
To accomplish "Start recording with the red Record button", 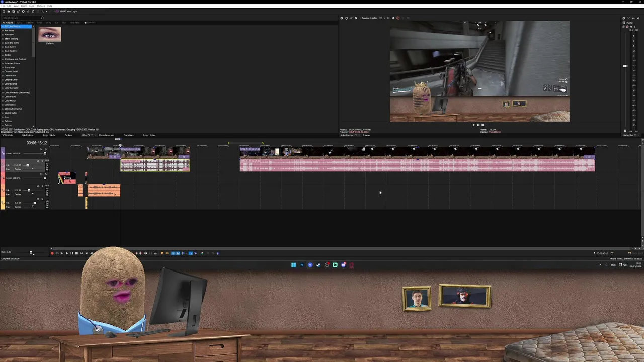I will (x=52, y=253).
